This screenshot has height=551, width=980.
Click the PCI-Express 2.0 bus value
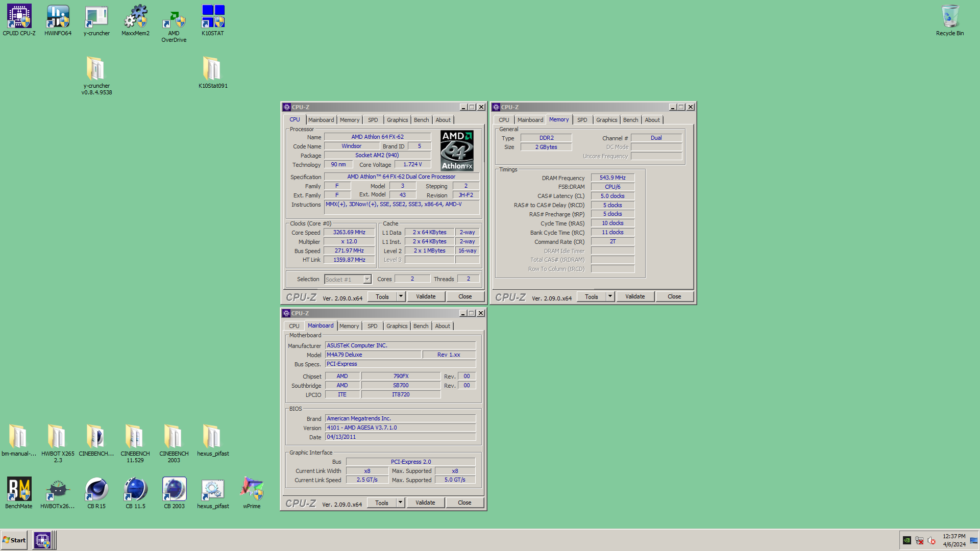coord(411,462)
